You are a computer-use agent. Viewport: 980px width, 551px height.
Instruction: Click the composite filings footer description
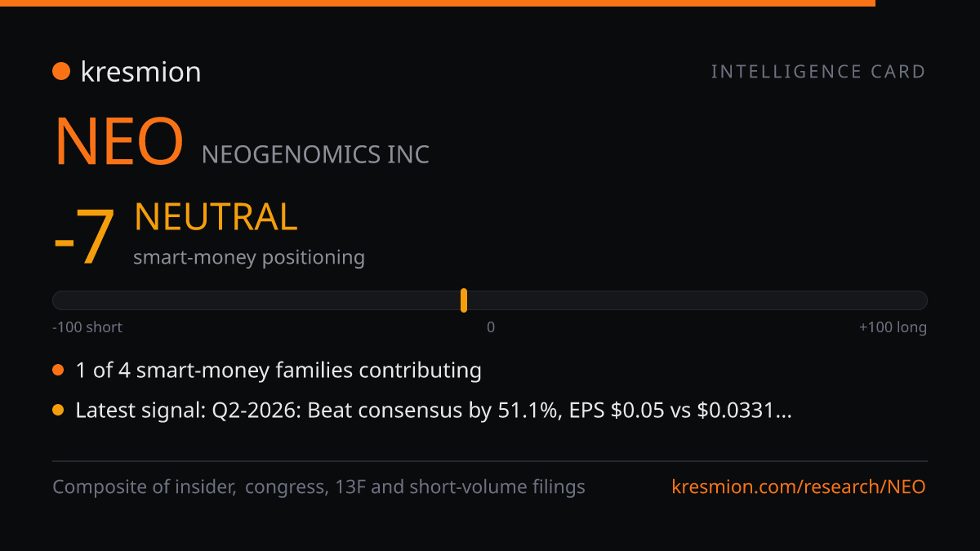(x=318, y=487)
